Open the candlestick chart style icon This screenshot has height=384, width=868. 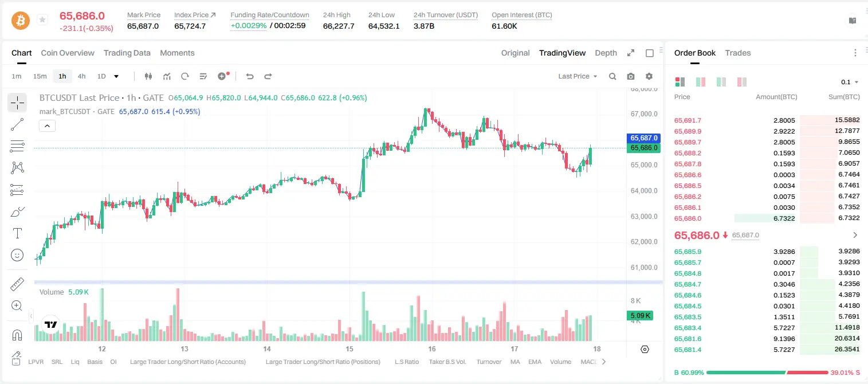pyautogui.click(x=148, y=76)
